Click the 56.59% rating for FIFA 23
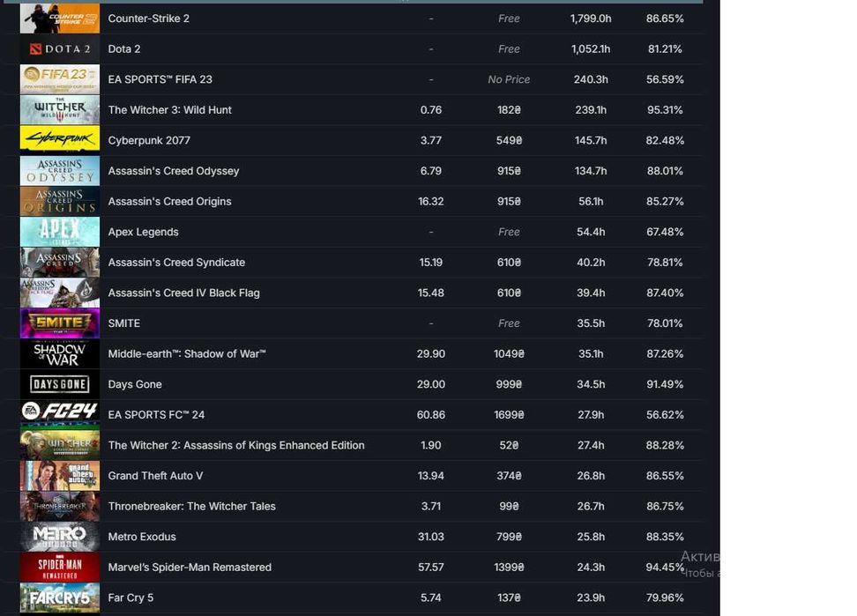This screenshot has width=857, height=616. tap(665, 79)
